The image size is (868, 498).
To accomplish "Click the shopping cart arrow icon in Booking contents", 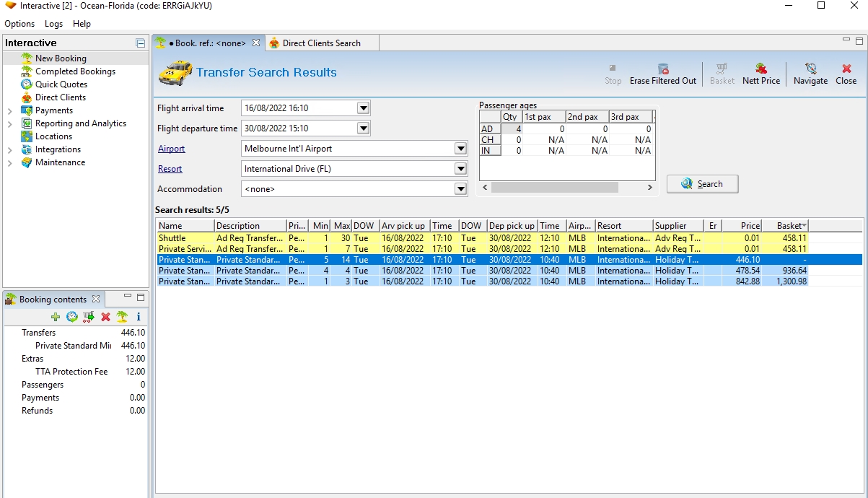I will pos(89,317).
